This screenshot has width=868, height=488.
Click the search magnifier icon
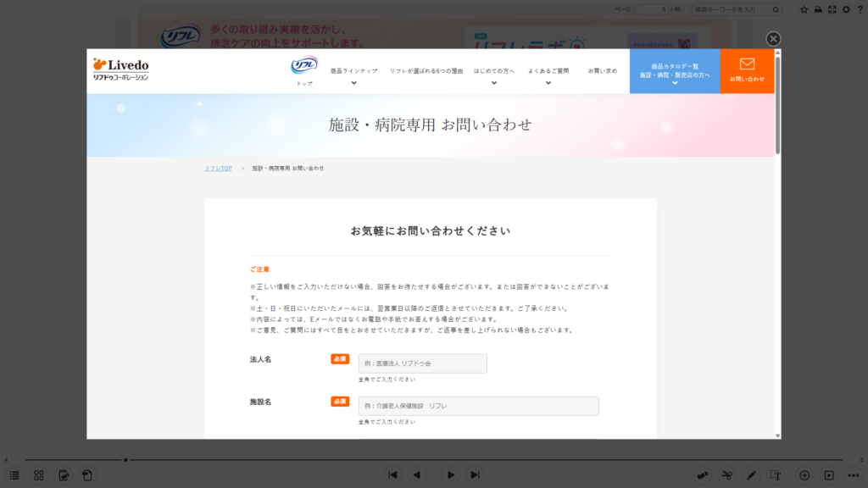click(776, 9)
